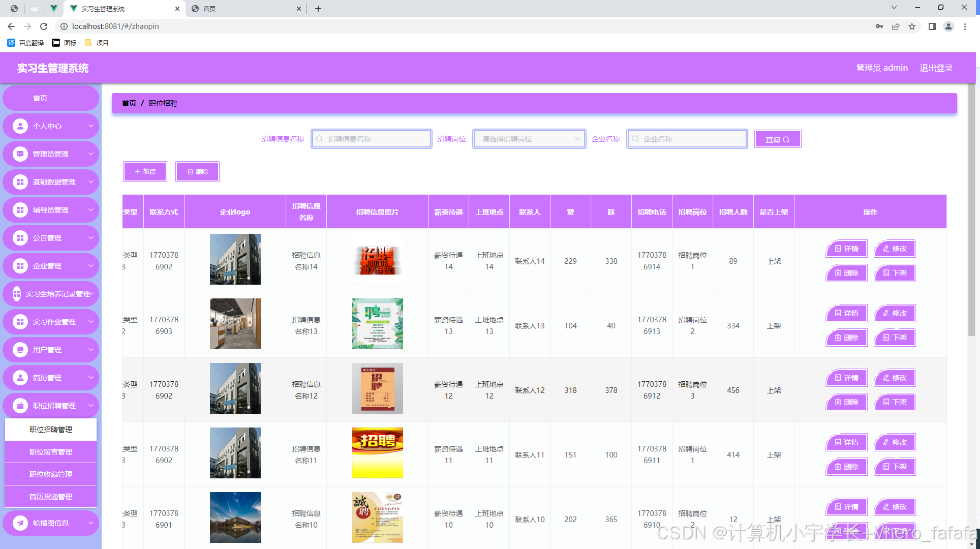Click the 管理员管理 chat bubble icon

coord(20,154)
